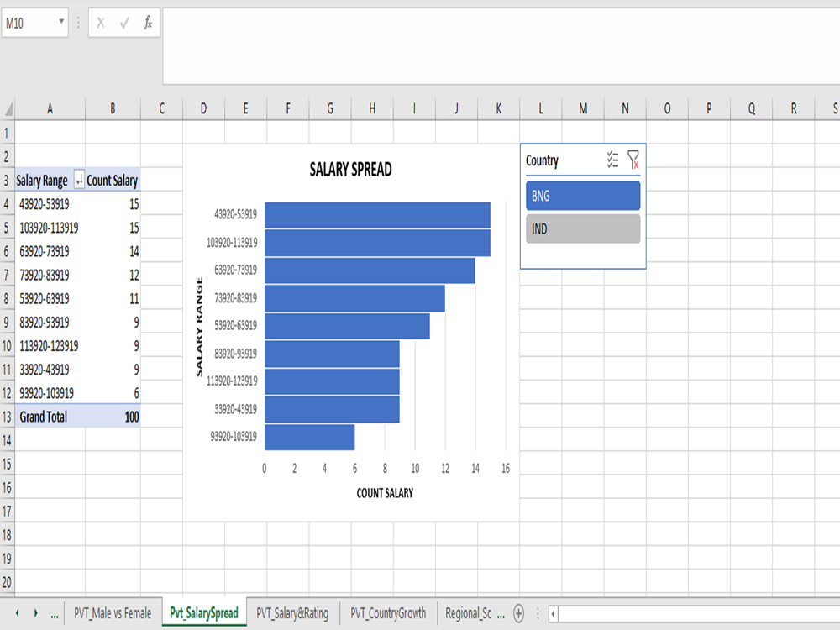The height and width of the screenshot is (630, 840).
Task: Click cell A6 reading 63920-73919
Action: pos(50,251)
